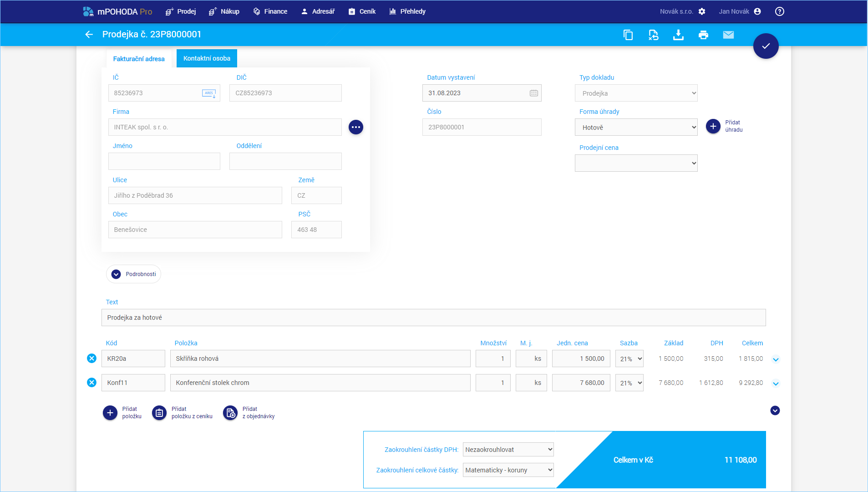Open help question mark icon
This screenshot has width=868, height=492.
point(780,11)
